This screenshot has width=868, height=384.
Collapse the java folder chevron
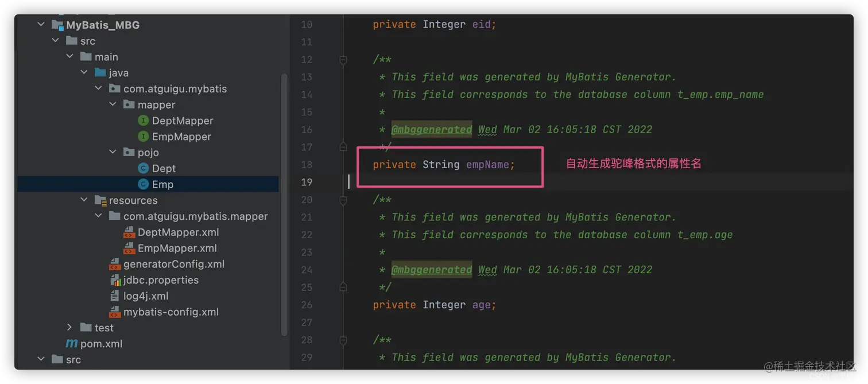point(84,72)
